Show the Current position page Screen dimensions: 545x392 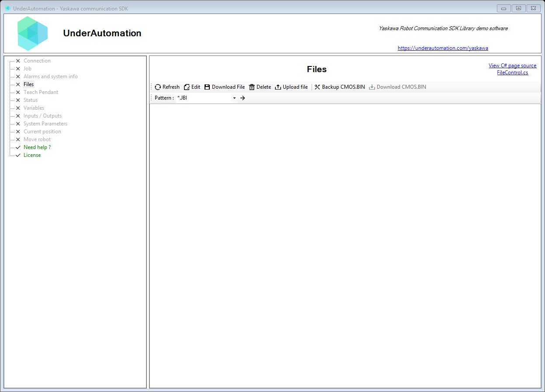(x=42, y=132)
